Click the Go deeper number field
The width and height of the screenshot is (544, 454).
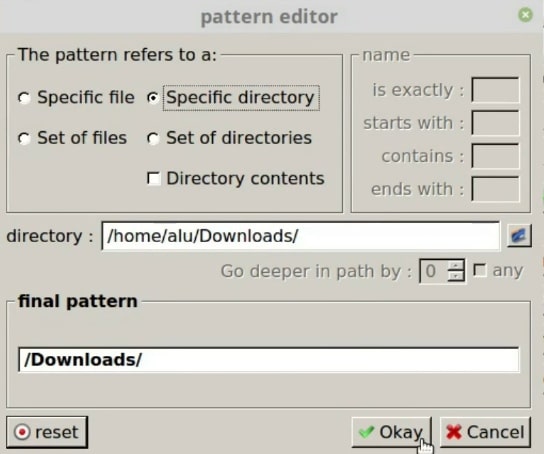[x=434, y=271]
